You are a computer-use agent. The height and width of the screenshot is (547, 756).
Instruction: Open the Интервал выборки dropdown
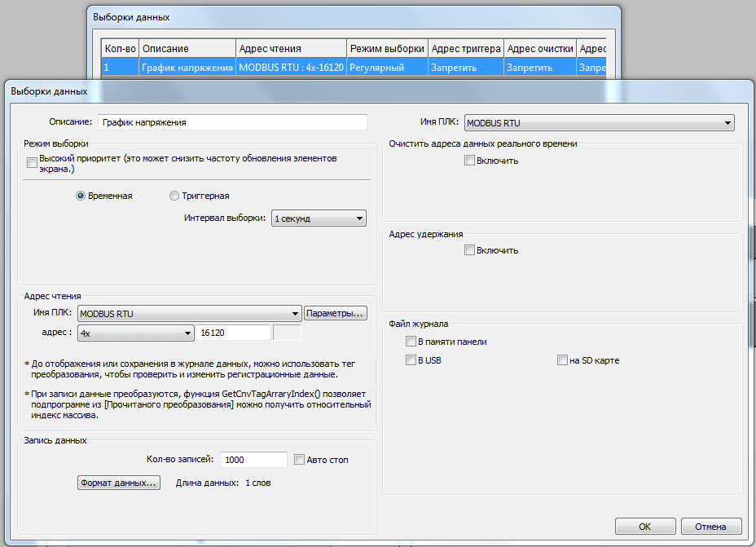pos(319,218)
